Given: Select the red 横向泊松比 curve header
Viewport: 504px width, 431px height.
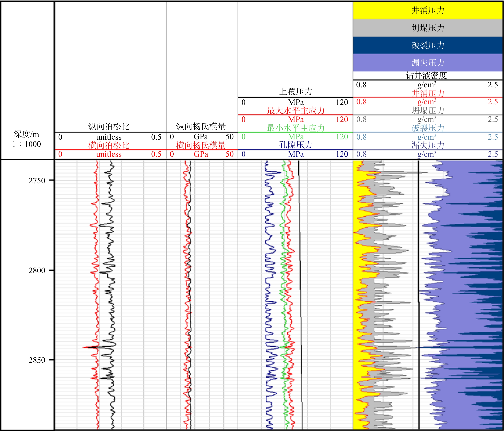Looking at the screenshot, I should 109,145.
